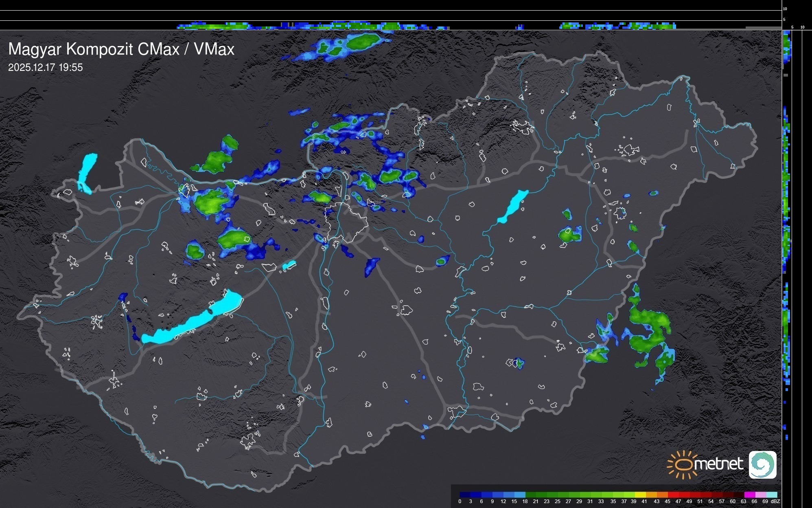Select the orange 43-45 dBZ legend swatch

pyautogui.click(x=662, y=495)
